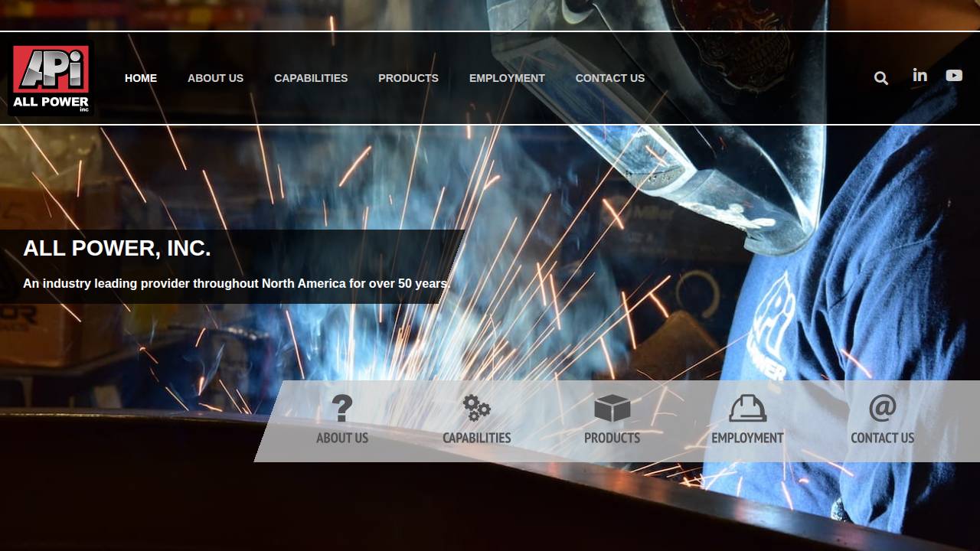Visit the LinkedIn profile icon

[x=919, y=75]
